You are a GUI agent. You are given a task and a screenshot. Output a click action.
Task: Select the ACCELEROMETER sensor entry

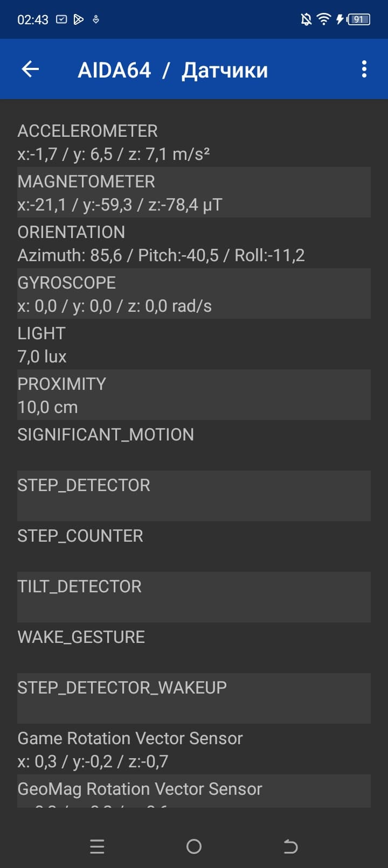tap(194, 142)
